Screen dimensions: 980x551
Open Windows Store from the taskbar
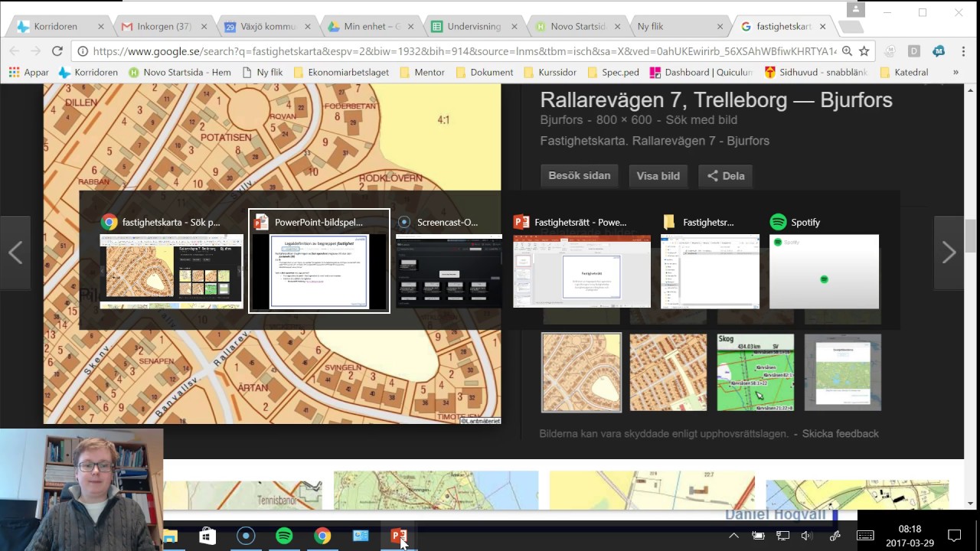point(207,536)
